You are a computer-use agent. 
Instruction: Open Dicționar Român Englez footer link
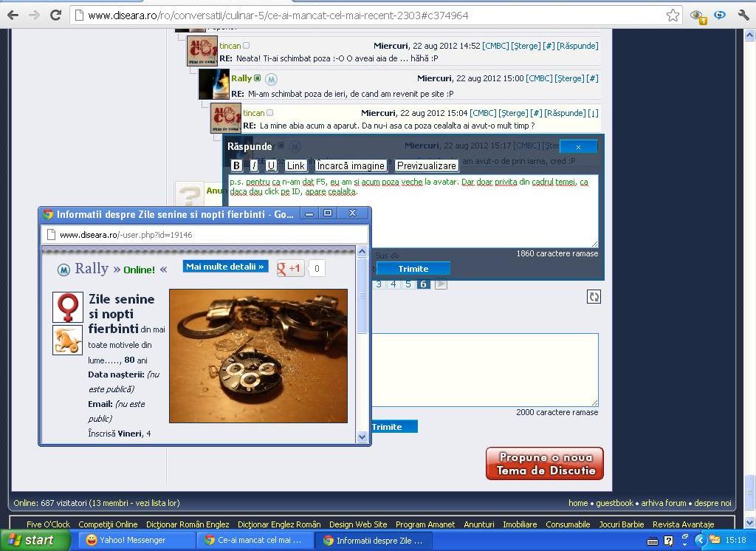pyautogui.click(x=188, y=524)
